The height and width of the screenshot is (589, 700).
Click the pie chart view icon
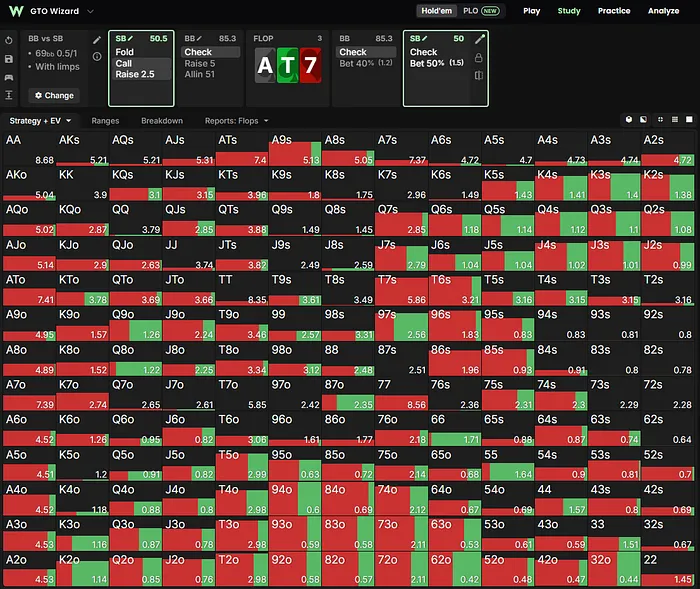[x=629, y=120]
